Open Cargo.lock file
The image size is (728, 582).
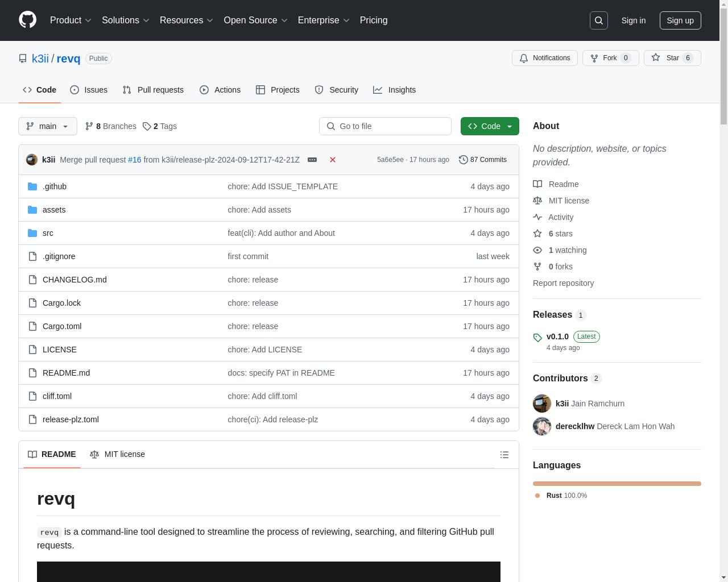tap(61, 303)
